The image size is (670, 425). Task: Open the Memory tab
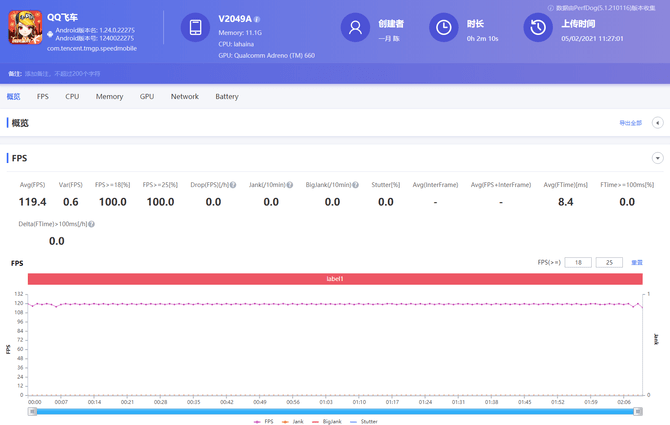click(x=109, y=97)
